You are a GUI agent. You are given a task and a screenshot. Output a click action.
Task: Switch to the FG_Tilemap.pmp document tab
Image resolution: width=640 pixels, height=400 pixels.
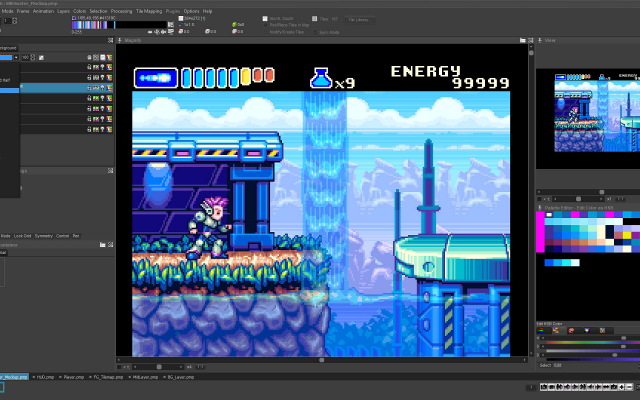click(108, 377)
